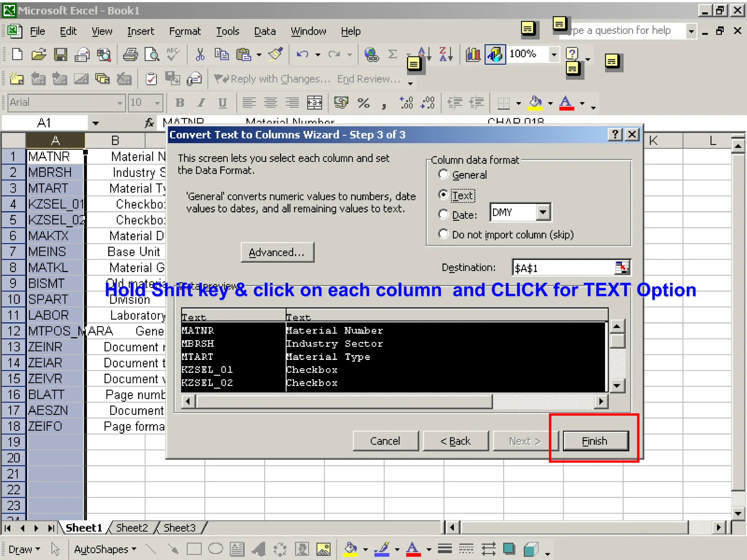Click the Align Left icon
Image resolution: width=747 pixels, height=560 pixels.
(249, 103)
